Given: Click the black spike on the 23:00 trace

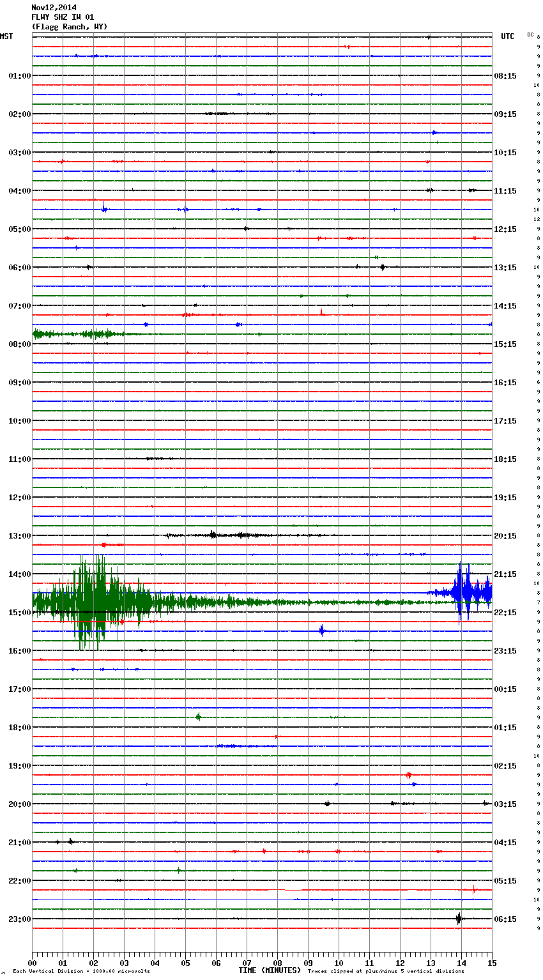Looking at the screenshot, I should (459, 919).
